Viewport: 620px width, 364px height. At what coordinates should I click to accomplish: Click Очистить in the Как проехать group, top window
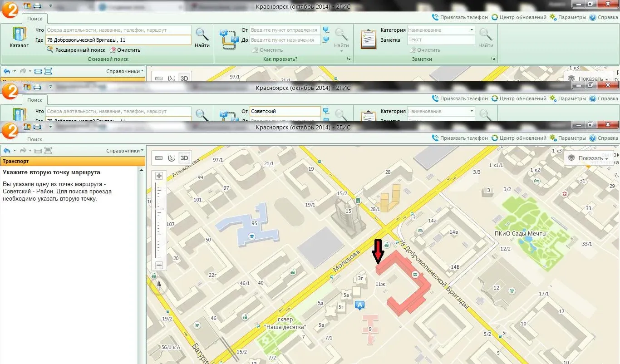point(267,50)
